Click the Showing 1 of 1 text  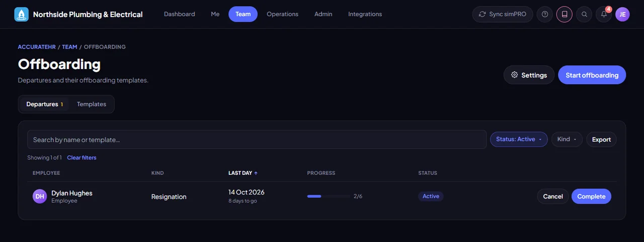[x=44, y=158]
